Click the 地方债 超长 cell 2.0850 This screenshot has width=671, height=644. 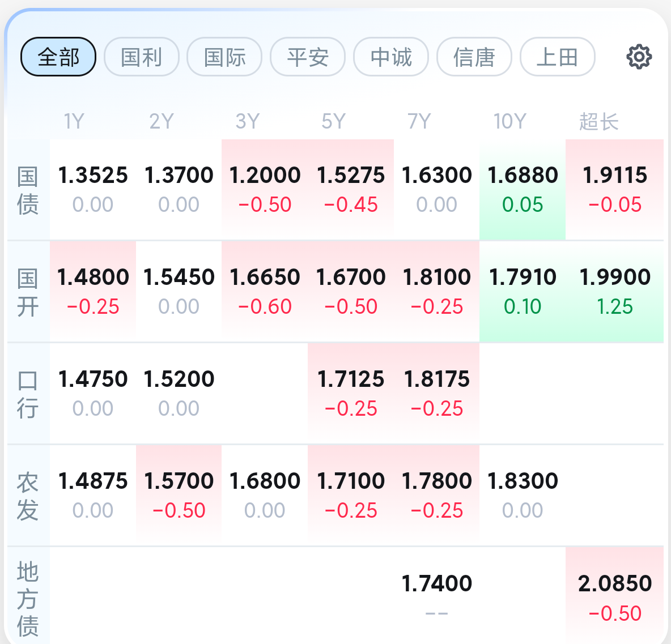pyautogui.click(x=614, y=596)
